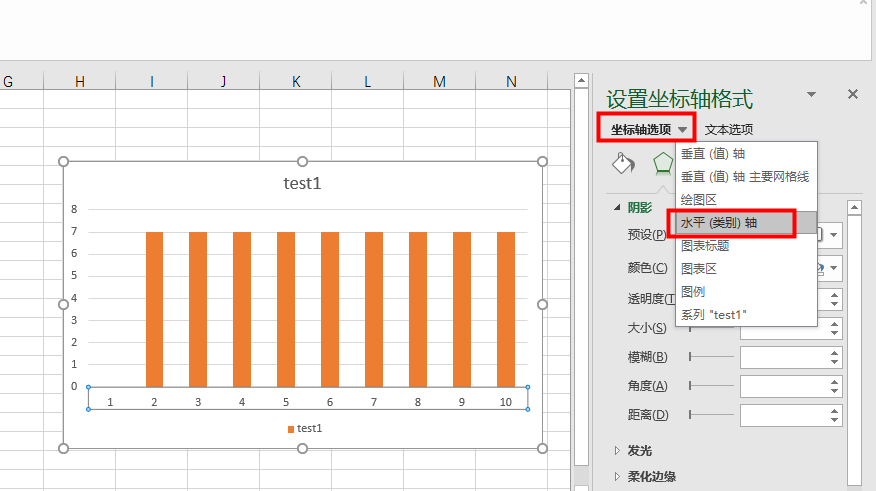Focus the 模糊 value input box
876x491 pixels.
click(784, 357)
